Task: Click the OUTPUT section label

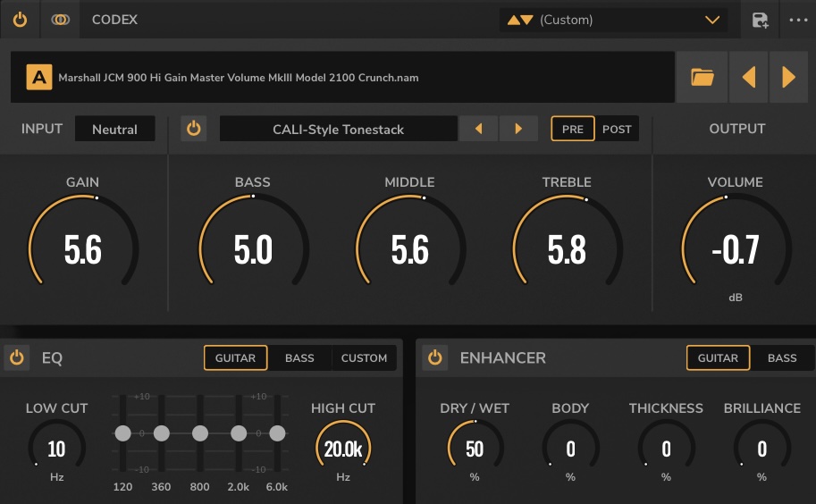Action: tap(736, 129)
